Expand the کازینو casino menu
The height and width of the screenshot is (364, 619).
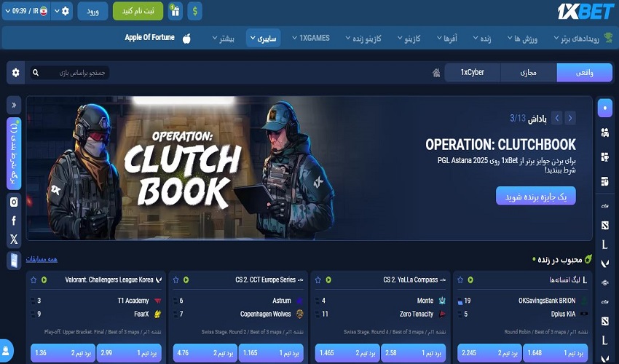[409, 39]
